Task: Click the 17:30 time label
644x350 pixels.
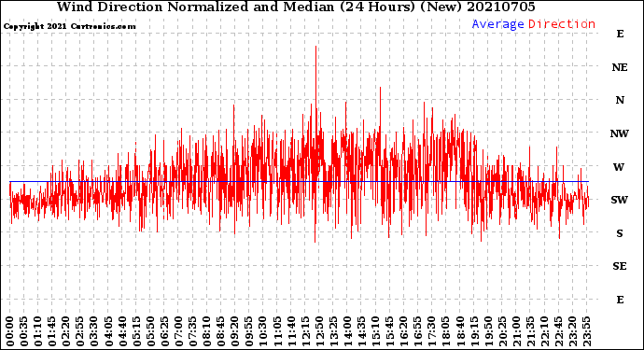Action: click(431, 331)
